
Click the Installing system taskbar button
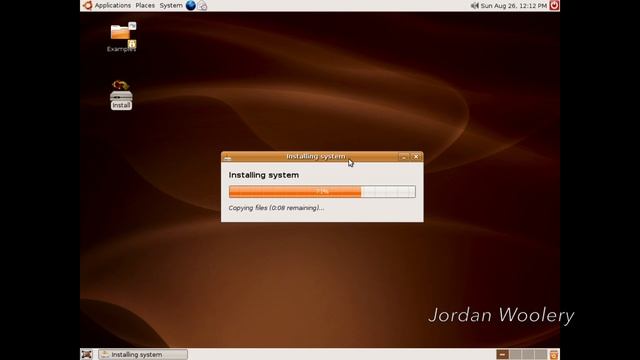coord(143,354)
